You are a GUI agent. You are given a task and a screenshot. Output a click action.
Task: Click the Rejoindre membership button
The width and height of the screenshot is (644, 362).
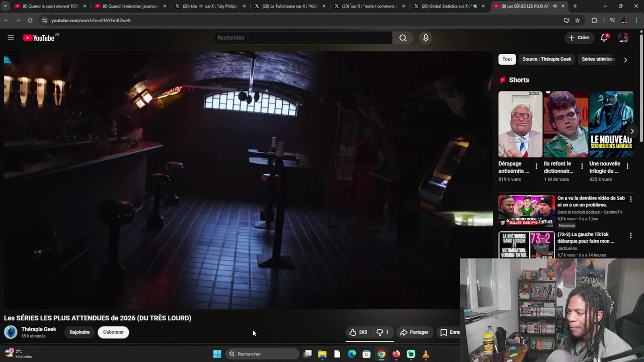click(x=79, y=332)
